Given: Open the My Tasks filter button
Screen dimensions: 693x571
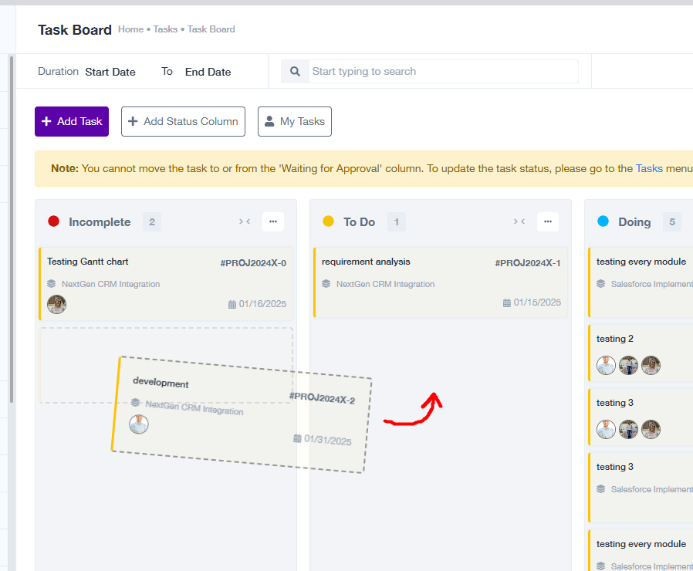Looking at the screenshot, I should pyautogui.click(x=295, y=122).
